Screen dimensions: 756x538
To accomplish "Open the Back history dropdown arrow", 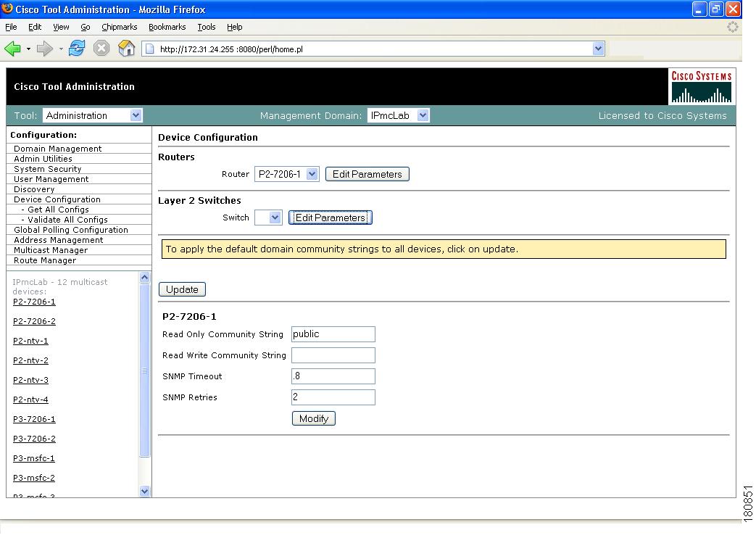I will click(28, 49).
